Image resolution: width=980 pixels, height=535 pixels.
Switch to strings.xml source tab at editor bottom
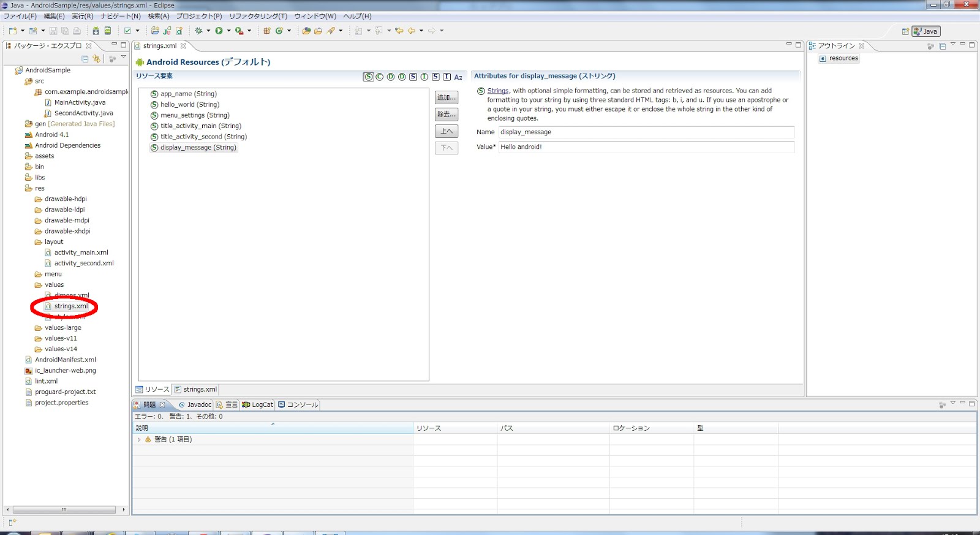[x=195, y=389]
